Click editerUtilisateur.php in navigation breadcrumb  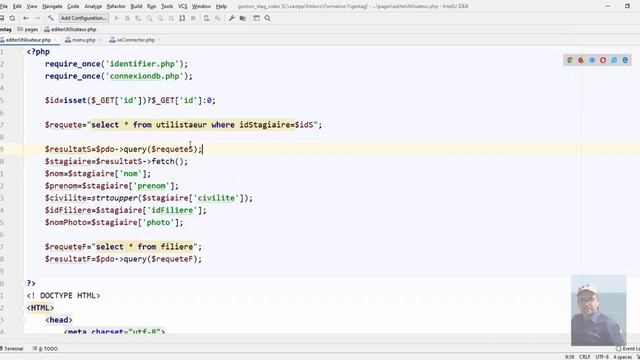(x=70, y=29)
